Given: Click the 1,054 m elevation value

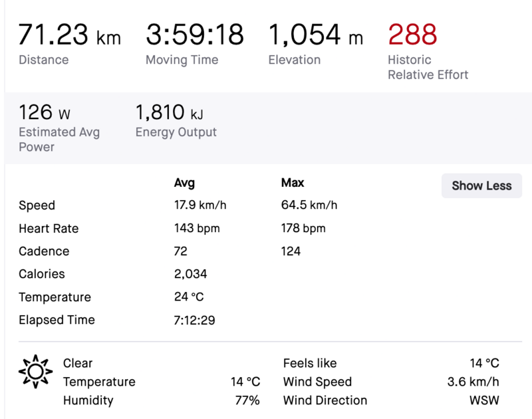Looking at the screenshot, I should (315, 35).
